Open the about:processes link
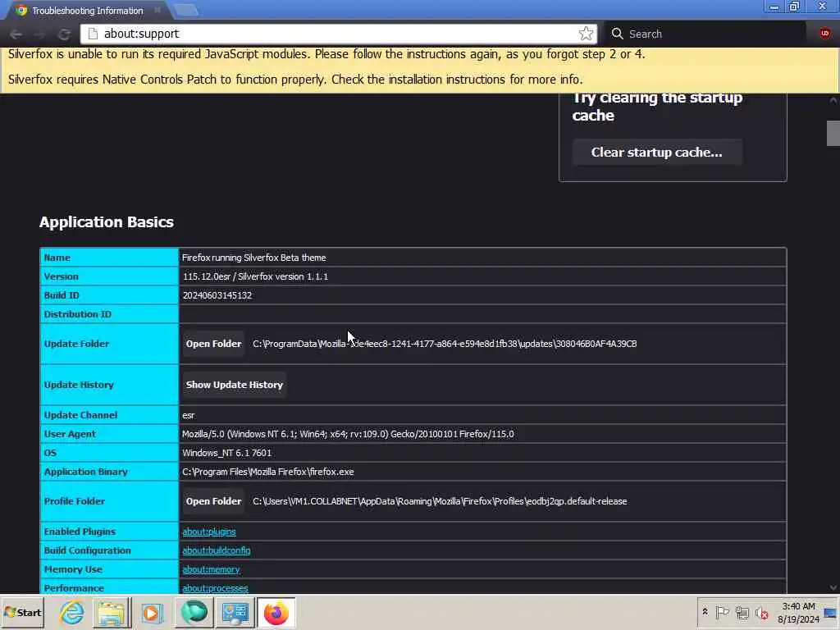Screen dimensions: 840x630 click(215, 588)
